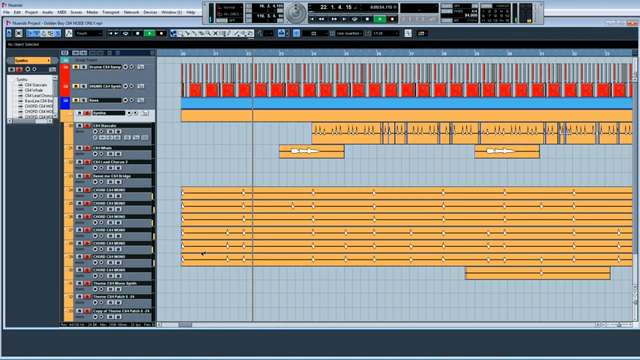
Task: Select the Range Selection tool
Action: click(x=180, y=33)
